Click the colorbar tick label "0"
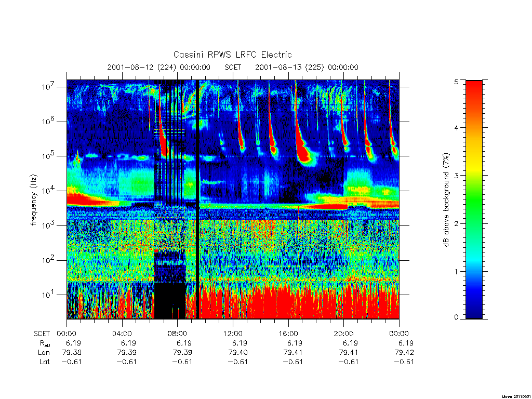The width and height of the screenshot is (532, 399). 456,317
